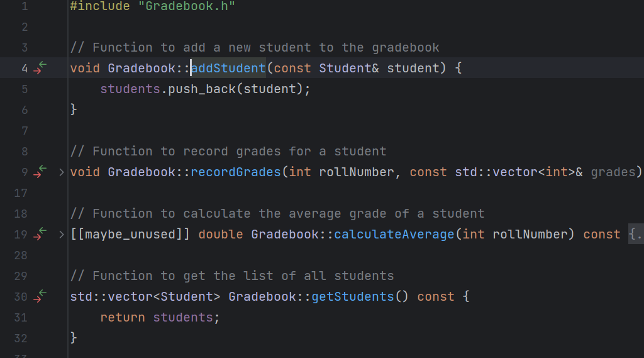Click the [[maybe_unused]] attribute
Viewport: 644px width, 358px height.
coord(130,234)
